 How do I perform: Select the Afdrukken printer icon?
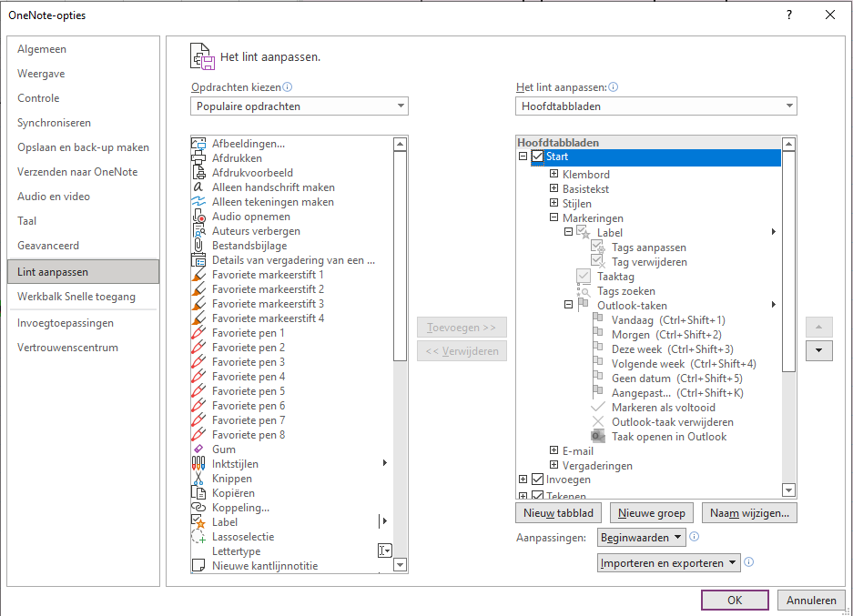click(x=198, y=158)
